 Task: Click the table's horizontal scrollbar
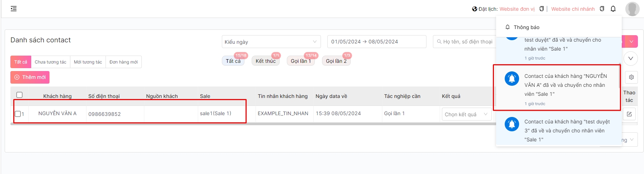[251, 124]
